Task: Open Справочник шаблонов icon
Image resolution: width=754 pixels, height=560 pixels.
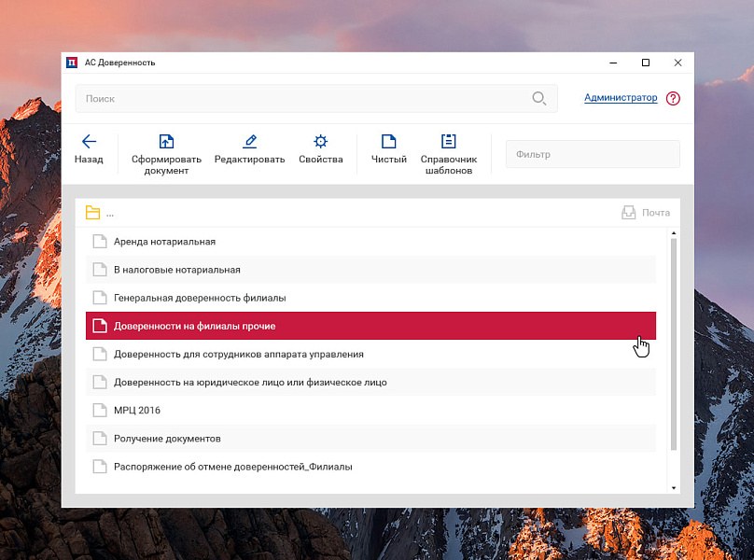Action: click(449, 142)
